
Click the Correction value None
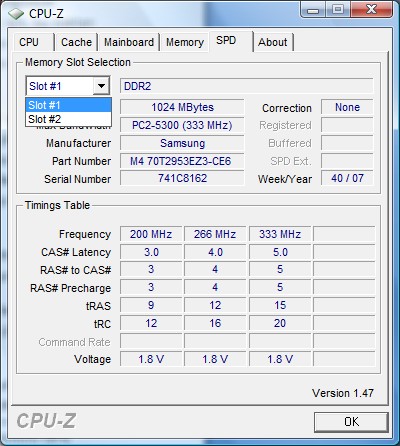click(347, 107)
